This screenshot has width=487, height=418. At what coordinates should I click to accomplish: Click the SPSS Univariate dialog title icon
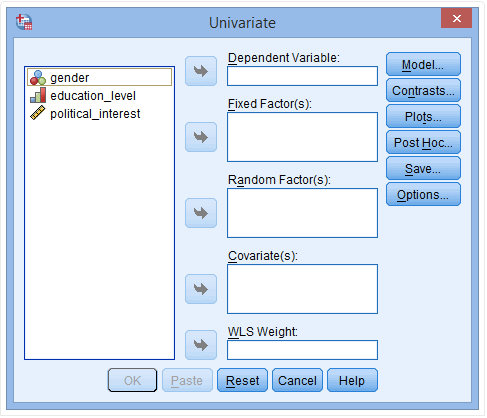pyautogui.click(x=24, y=22)
